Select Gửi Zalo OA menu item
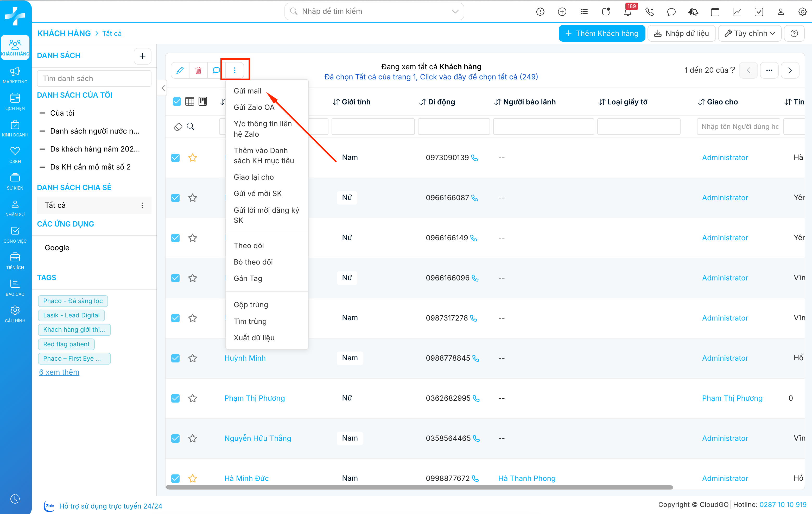The image size is (812, 514). [254, 107]
